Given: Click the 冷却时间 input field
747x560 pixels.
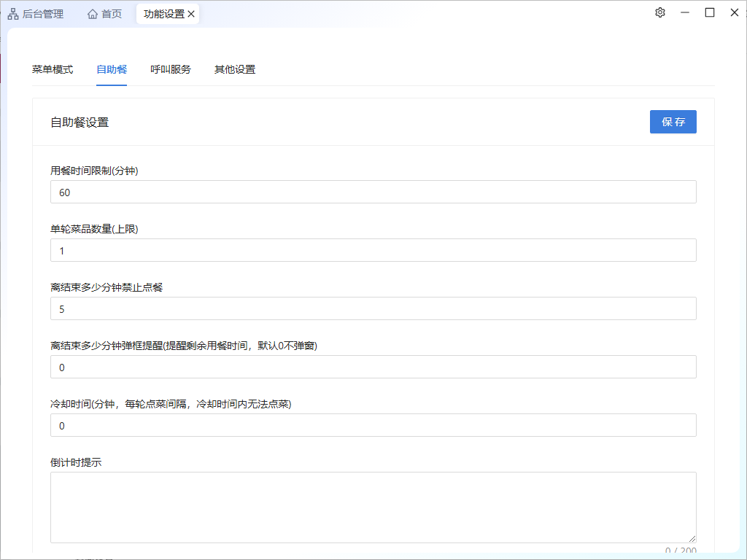Looking at the screenshot, I should [x=373, y=426].
